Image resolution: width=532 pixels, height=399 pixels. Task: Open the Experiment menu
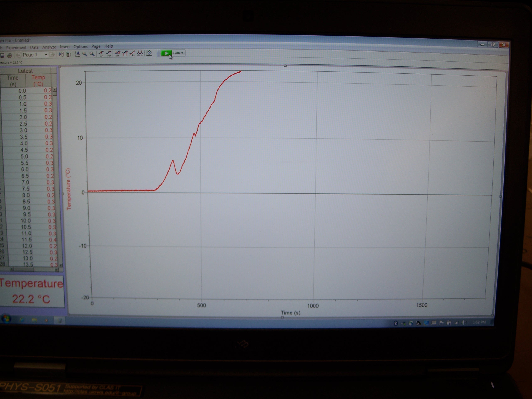point(16,48)
